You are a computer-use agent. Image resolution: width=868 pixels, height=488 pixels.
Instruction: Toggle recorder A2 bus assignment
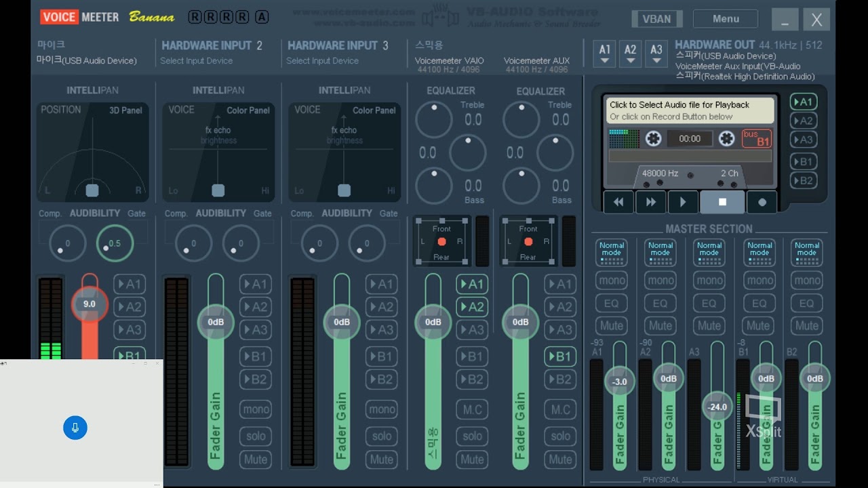click(x=803, y=121)
